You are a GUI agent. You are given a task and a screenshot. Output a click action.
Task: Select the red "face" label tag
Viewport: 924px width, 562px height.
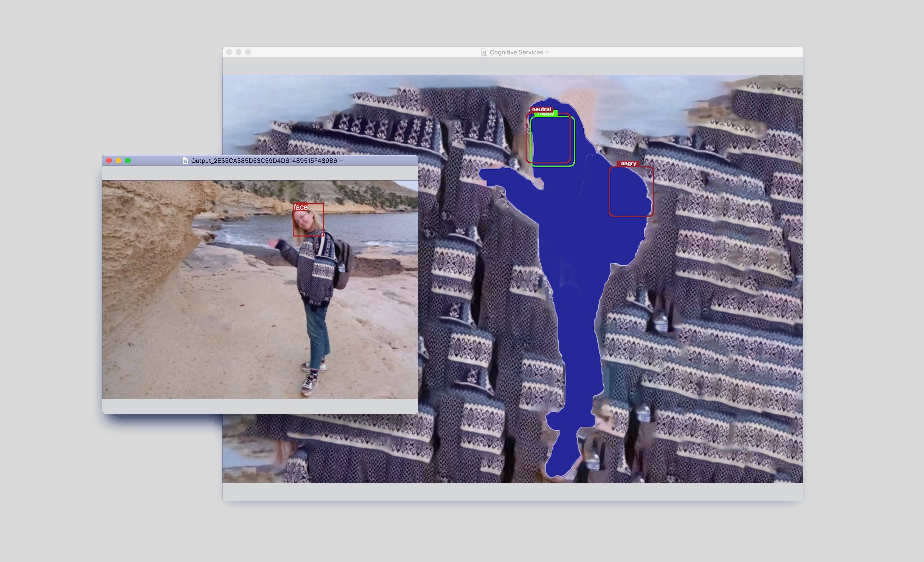coord(300,207)
